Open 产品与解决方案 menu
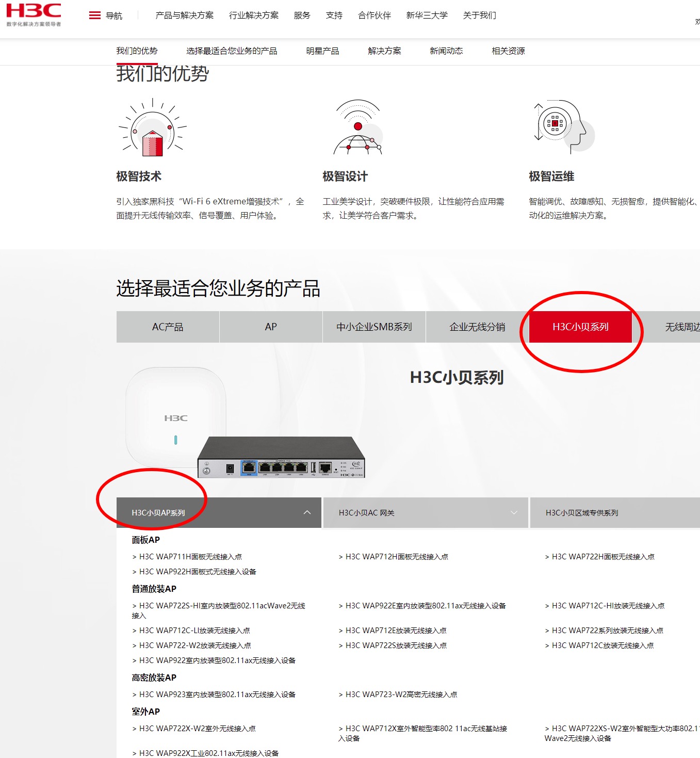This screenshot has width=700, height=758. (x=185, y=15)
